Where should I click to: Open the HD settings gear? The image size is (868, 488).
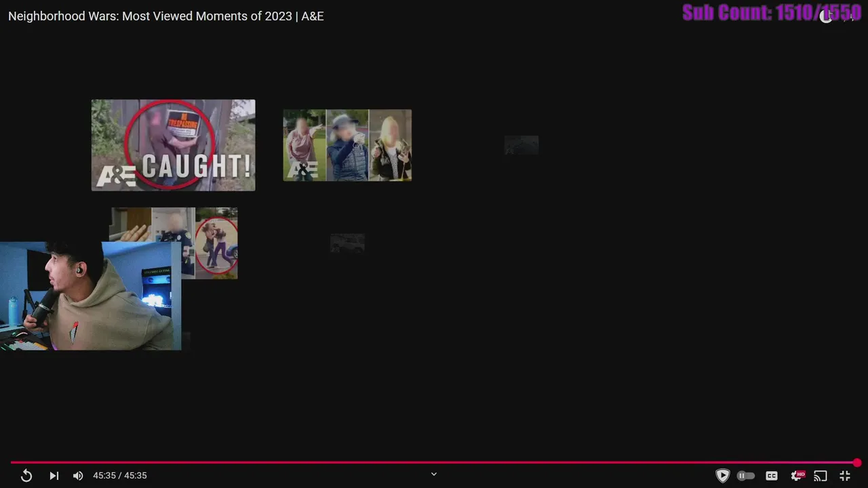(x=798, y=476)
